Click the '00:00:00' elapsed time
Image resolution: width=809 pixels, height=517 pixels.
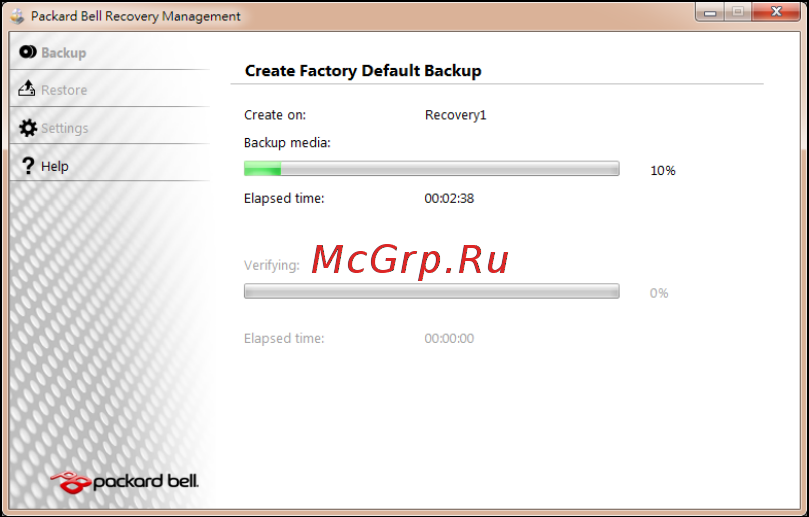pyautogui.click(x=449, y=338)
